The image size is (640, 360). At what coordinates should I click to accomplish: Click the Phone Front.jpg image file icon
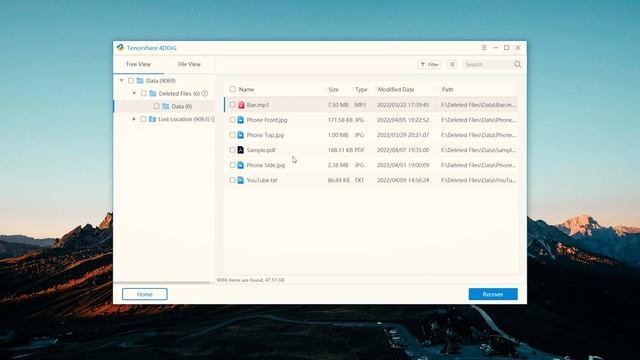(241, 120)
